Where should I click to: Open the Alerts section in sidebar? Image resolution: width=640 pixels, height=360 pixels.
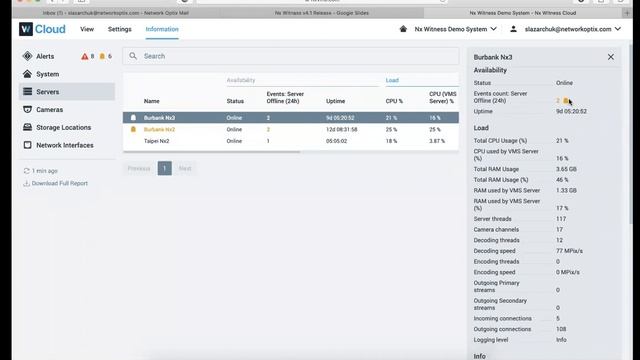45,56
